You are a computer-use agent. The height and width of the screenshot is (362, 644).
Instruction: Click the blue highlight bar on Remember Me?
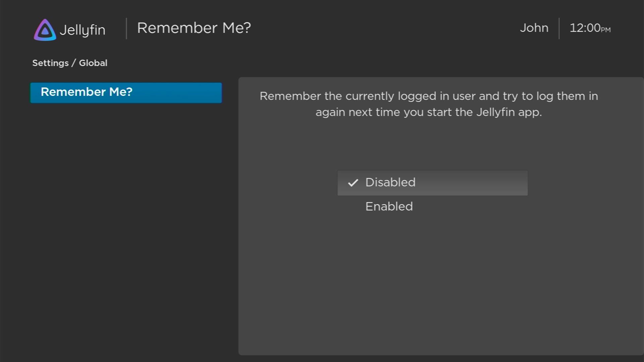click(126, 93)
